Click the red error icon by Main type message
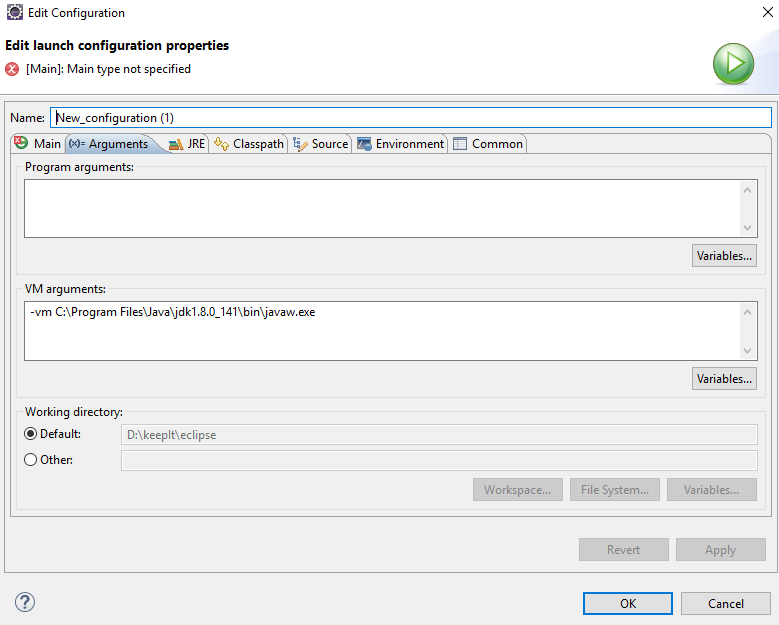Screen dimensions: 779x625 pyautogui.click(x=12, y=69)
